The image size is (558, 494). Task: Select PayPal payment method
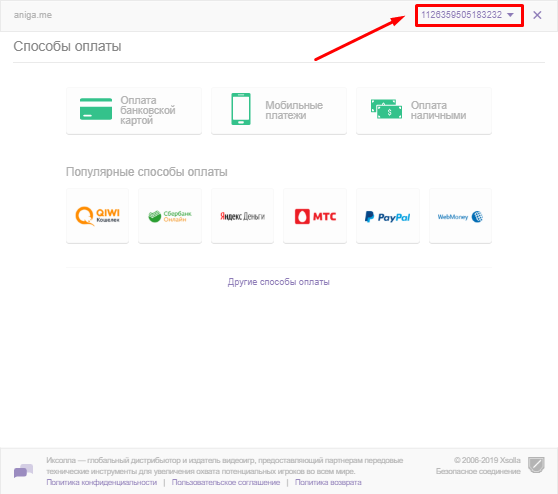pos(388,216)
